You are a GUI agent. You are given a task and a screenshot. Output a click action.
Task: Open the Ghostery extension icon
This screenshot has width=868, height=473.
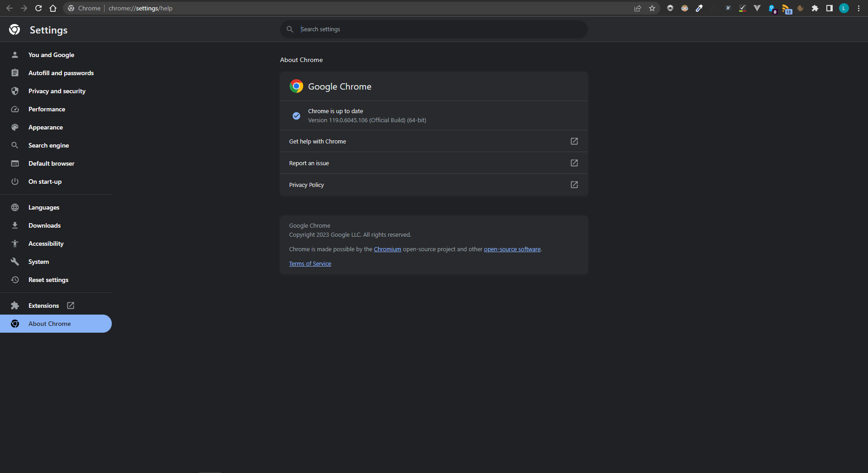pyautogui.click(x=771, y=8)
